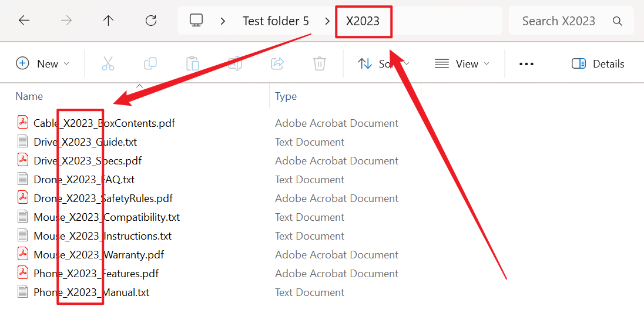This screenshot has height=323, width=644.
Task: Select the Mouse_X2023_Compatibility.txt file
Action: click(106, 217)
